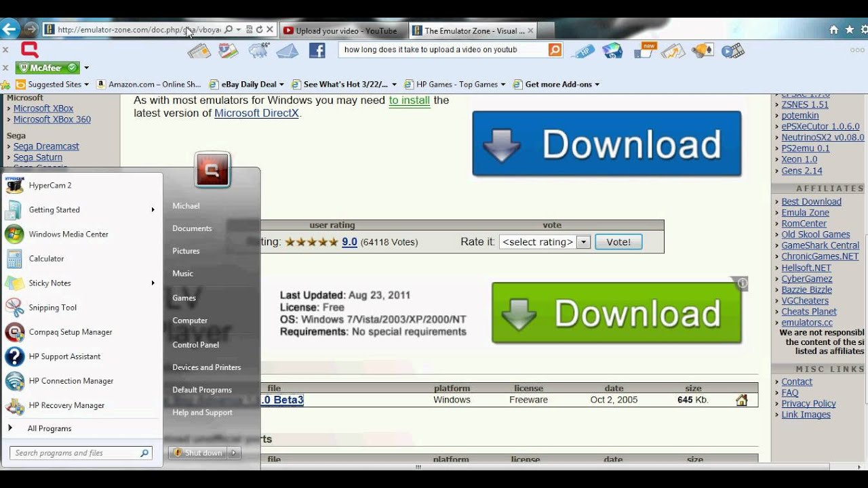
Task: Expand the HP Games - Top Games dropdown
Action: point(503,85)
